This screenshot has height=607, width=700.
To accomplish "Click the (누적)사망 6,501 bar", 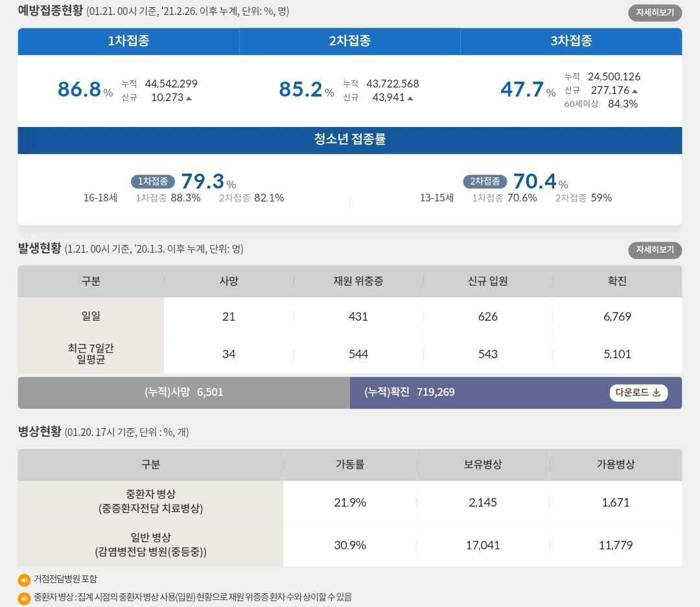I will coord(184,393).
